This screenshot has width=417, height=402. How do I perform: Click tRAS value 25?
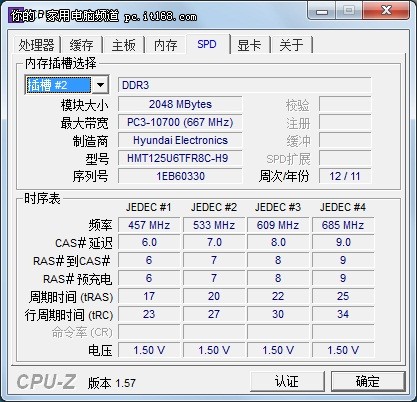point(343,296)
